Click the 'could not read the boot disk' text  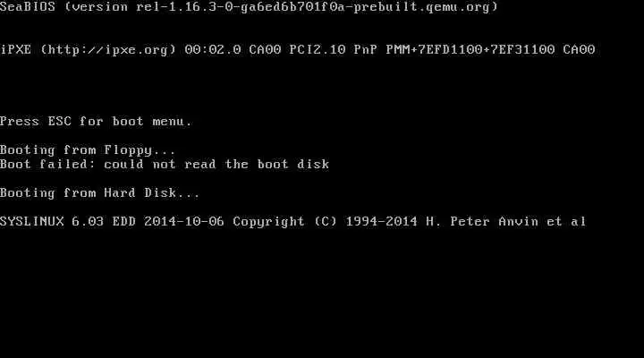coord(216,165)
